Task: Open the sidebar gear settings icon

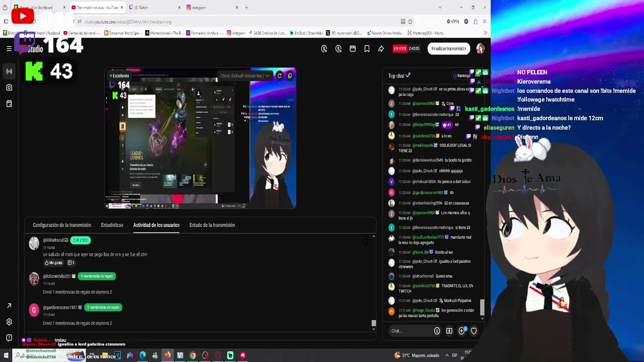Action: point(9,322)
